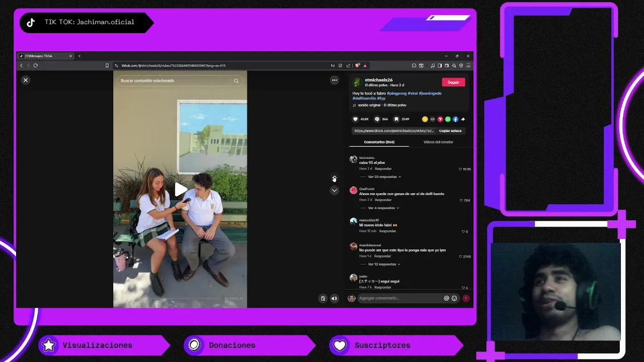
Task: Reload the page in browser
Action: 35,65
